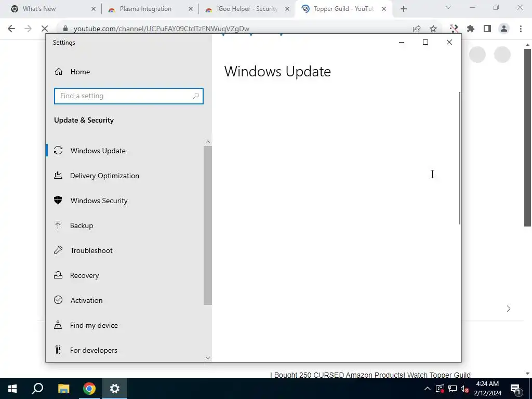Close the iGoo Helper tab
The image size is (532, 399).
[287, 9]
